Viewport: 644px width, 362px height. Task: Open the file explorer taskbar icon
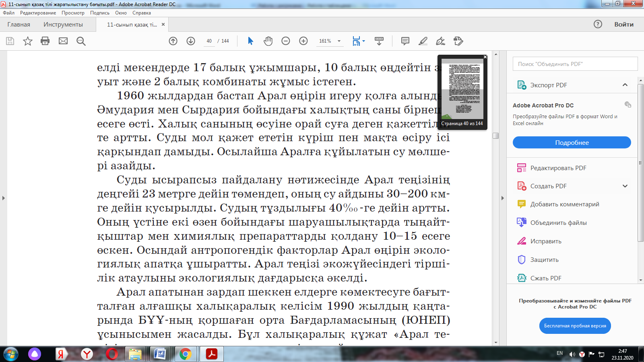(135, 354)
